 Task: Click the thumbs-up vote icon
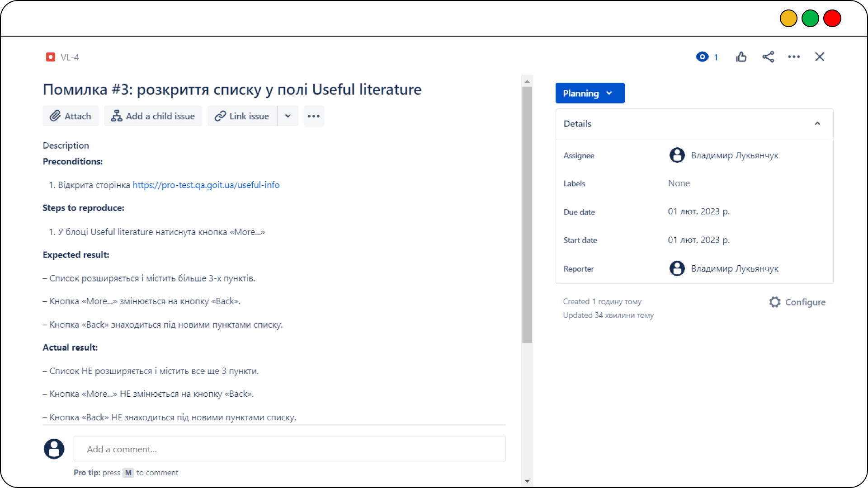pos(741,57)
